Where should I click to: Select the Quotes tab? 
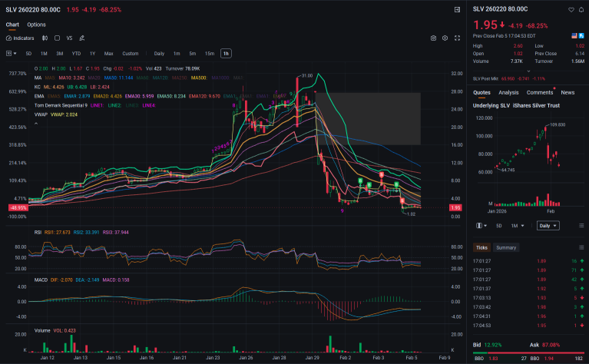pyautogui.click(x=481, y=92)
